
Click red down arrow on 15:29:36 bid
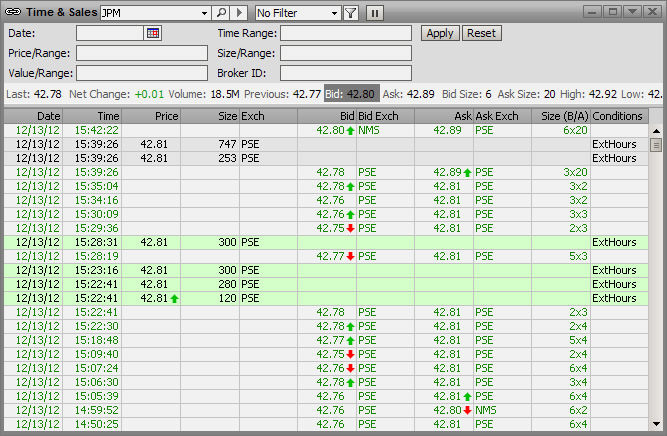tap(350, 228)
